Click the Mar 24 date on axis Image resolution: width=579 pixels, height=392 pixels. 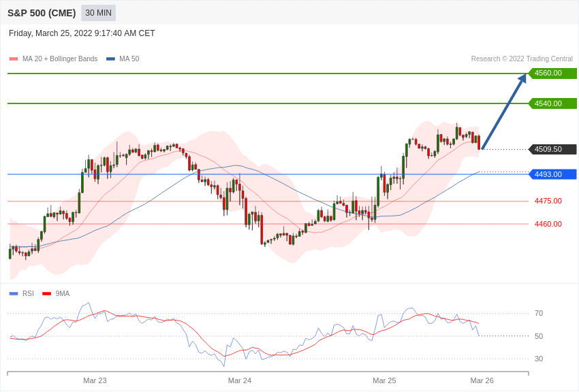tap(240, 380)
